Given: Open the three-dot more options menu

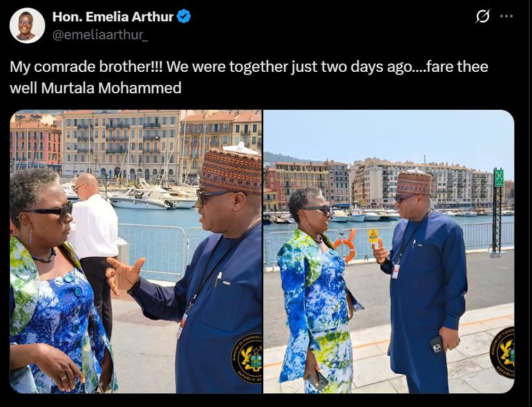Looking at the screenshot, I should click(x=506, y=16).
